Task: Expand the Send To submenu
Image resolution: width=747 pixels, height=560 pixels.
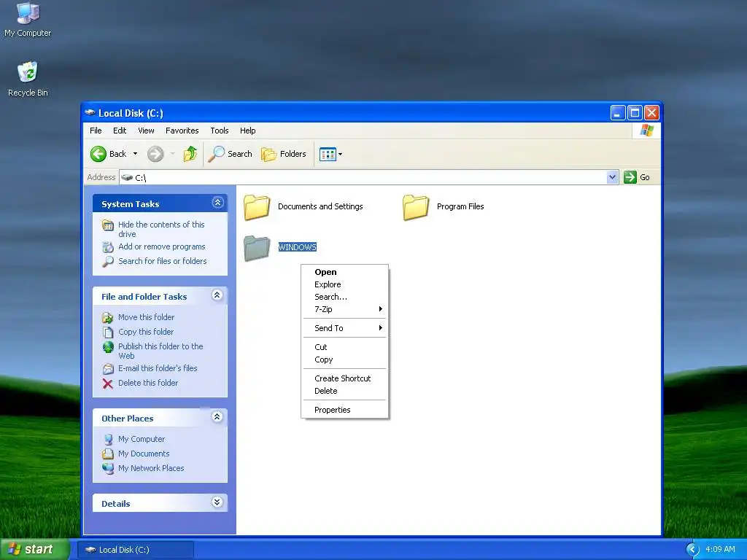Action: 344,328
